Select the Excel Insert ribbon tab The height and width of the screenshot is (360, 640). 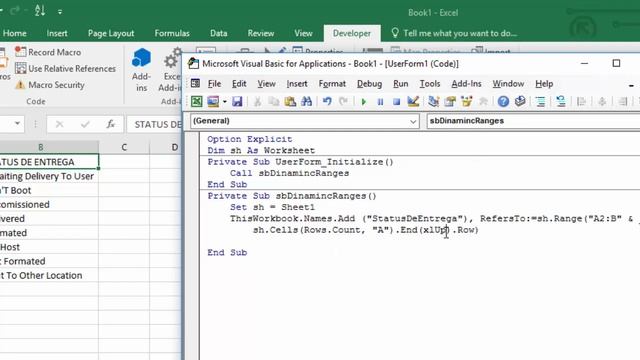[x=57, y=33]
